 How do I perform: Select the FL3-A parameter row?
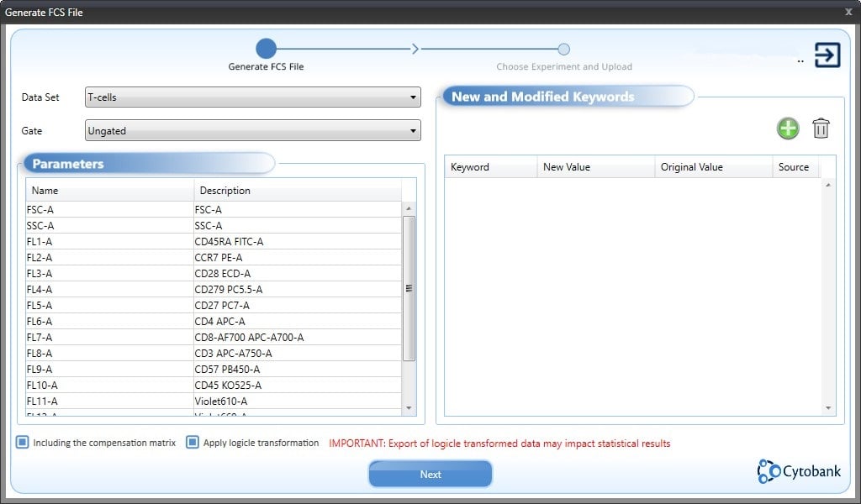pyautogui.click(x=214, y=273)
